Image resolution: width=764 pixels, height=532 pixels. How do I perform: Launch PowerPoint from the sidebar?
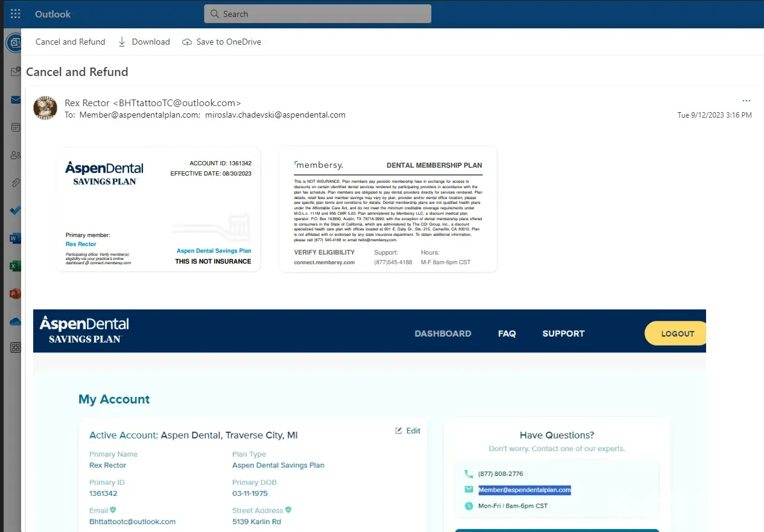pyautogui.click(x=16, y=294)
